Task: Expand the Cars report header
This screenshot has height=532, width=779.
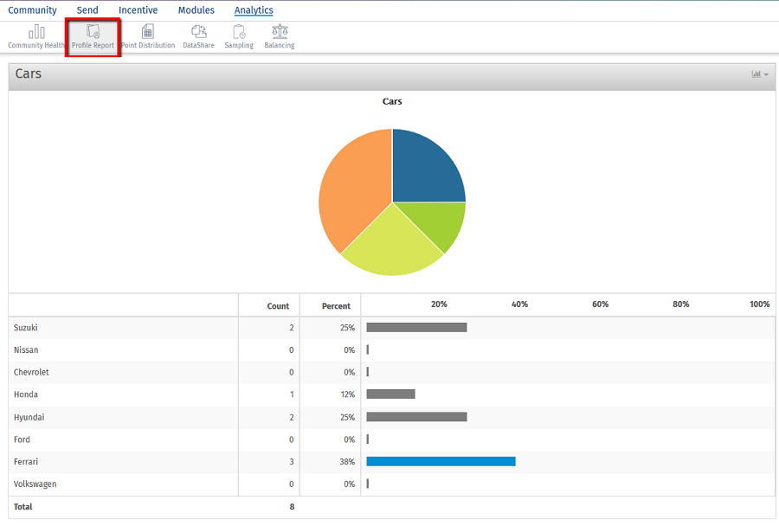Action: click(x=29, y=74)
